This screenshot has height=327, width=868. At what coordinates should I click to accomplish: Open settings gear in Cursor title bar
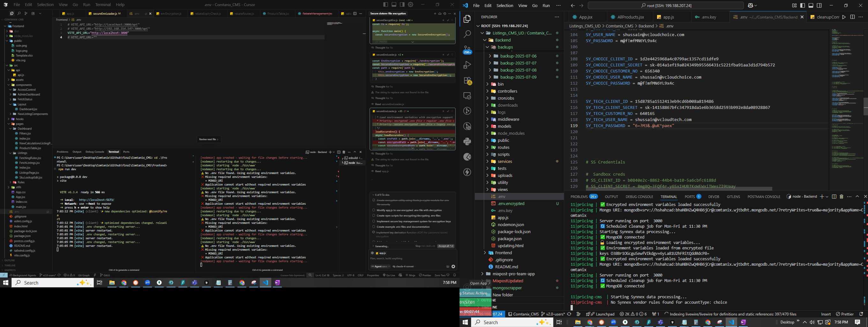(x=410, y=4)
